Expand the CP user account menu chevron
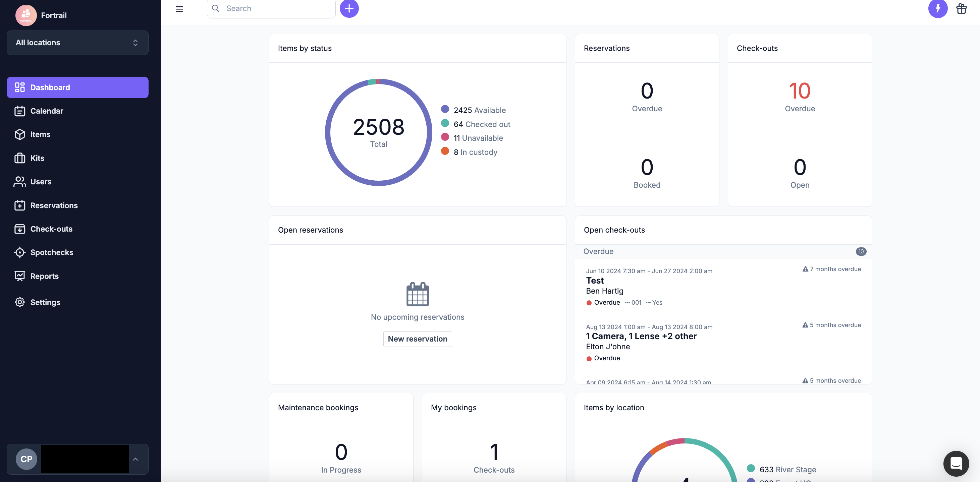 pos(135,459)
